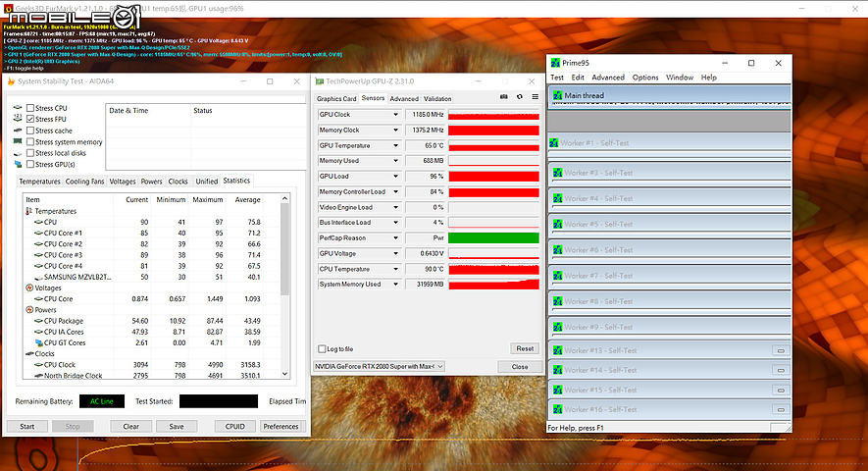
Task: Click the GPU-Z title bar app icon
Action: 320,81
